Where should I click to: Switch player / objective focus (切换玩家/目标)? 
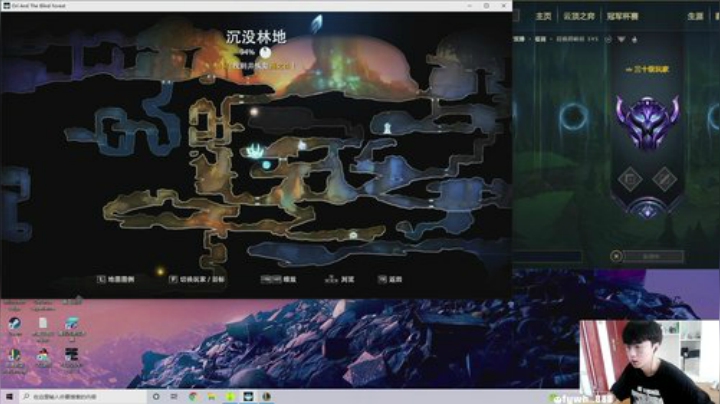click(x=197, y=279)
